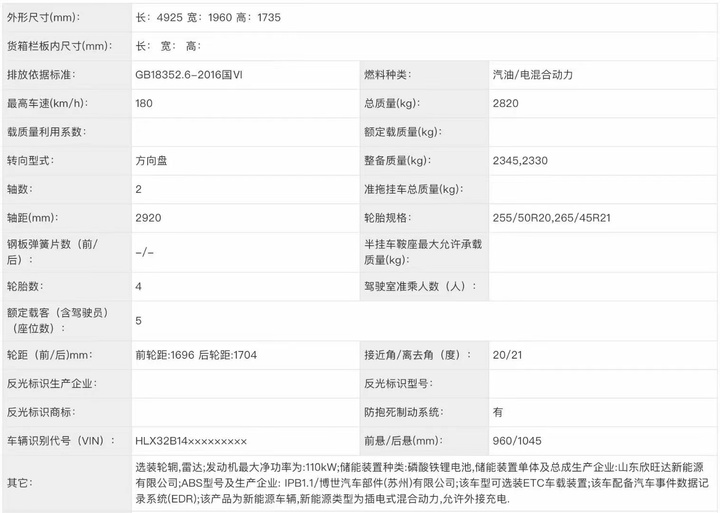Click the 半挂车鞍座最大允许承载质量(kg) label

click(x=423, y=252)
